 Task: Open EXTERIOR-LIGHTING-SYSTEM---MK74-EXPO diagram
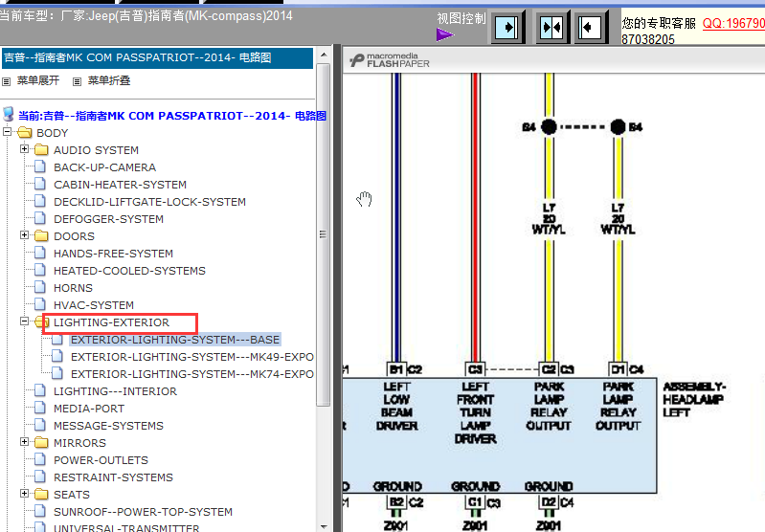[192, 374]
